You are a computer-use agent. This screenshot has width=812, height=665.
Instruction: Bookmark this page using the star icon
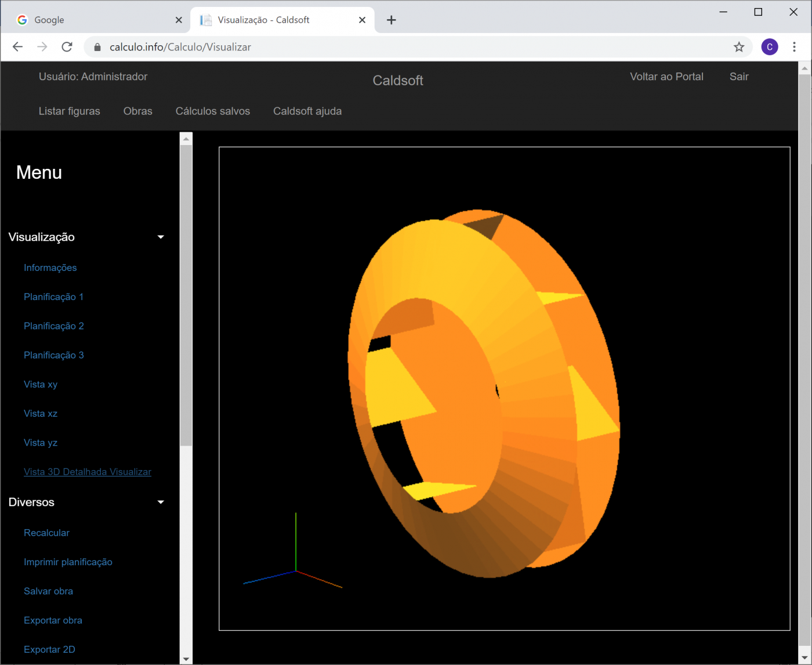[x=738, y=47]
